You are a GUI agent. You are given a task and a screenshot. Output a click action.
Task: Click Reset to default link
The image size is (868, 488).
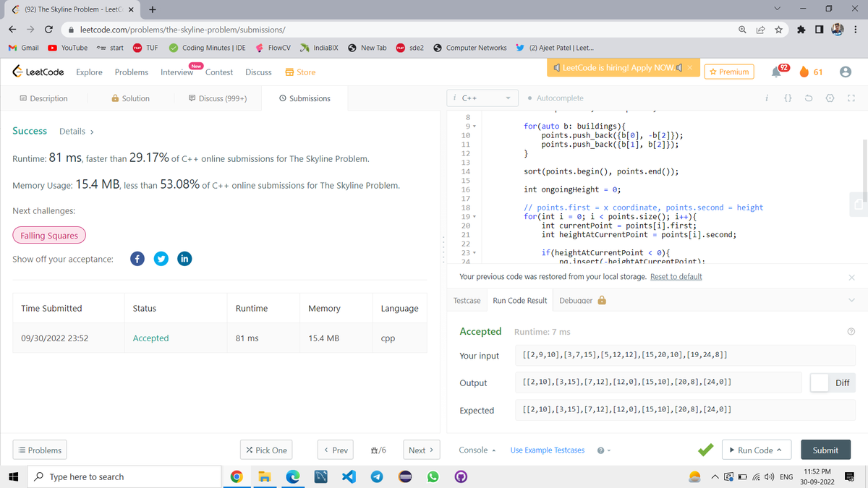pyautogui.click(x=676, y=277)
